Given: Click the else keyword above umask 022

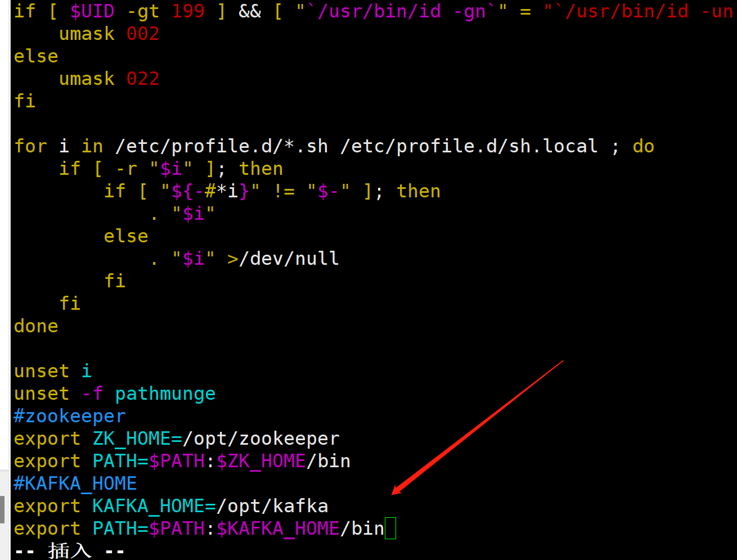Looking at the screenshot, I should click(x=35, y=56).
